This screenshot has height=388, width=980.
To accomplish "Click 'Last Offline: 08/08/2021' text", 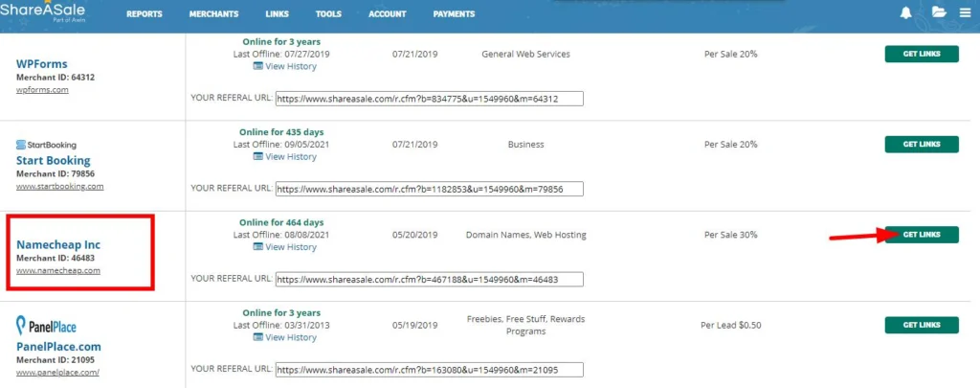I will coord(281,235).
